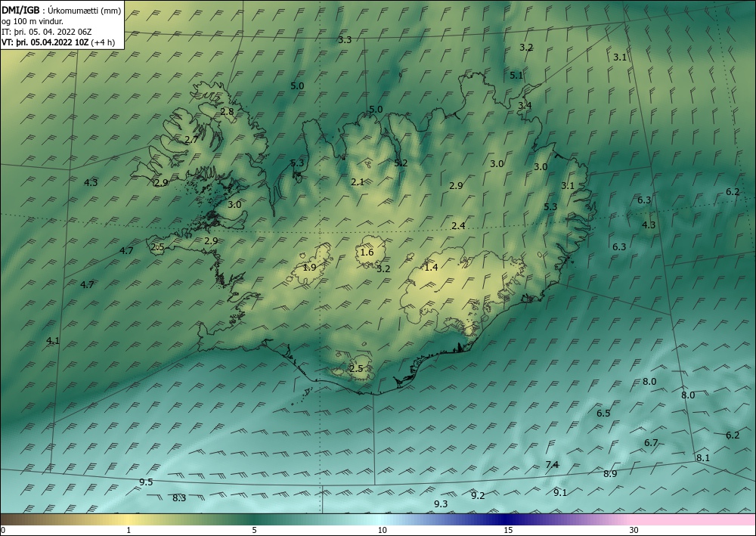Click the map value 3.4
756x536 pixels.
[x=525, y=105]
